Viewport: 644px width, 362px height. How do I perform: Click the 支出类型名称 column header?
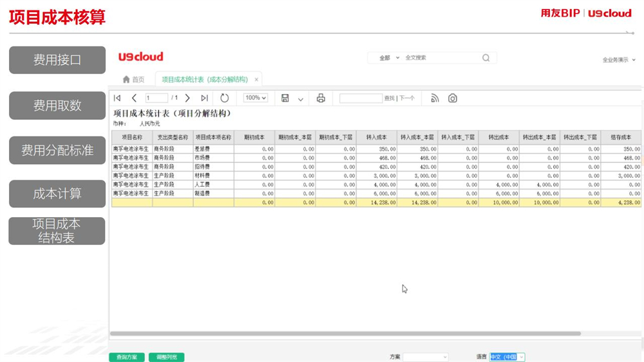[x=173, y=137]
